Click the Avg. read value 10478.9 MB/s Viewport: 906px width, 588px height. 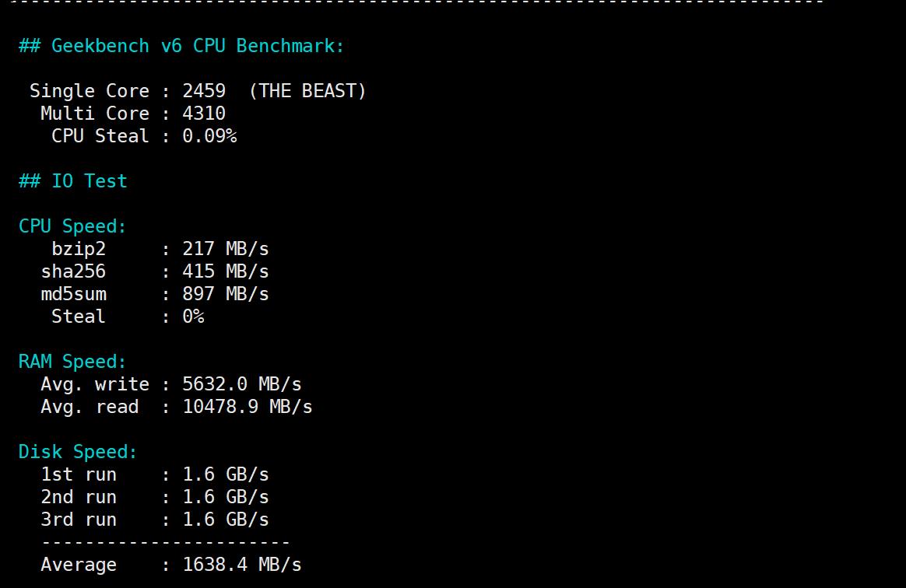(248, 407)
